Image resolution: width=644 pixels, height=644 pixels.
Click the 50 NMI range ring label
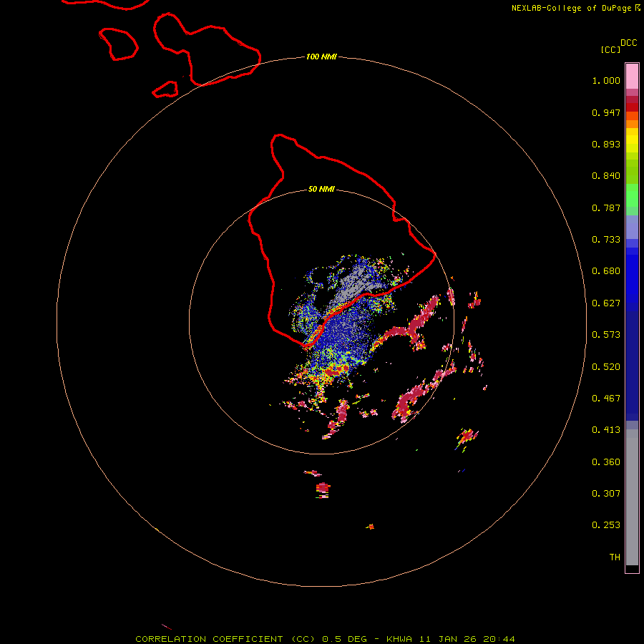tap(321, 189)
